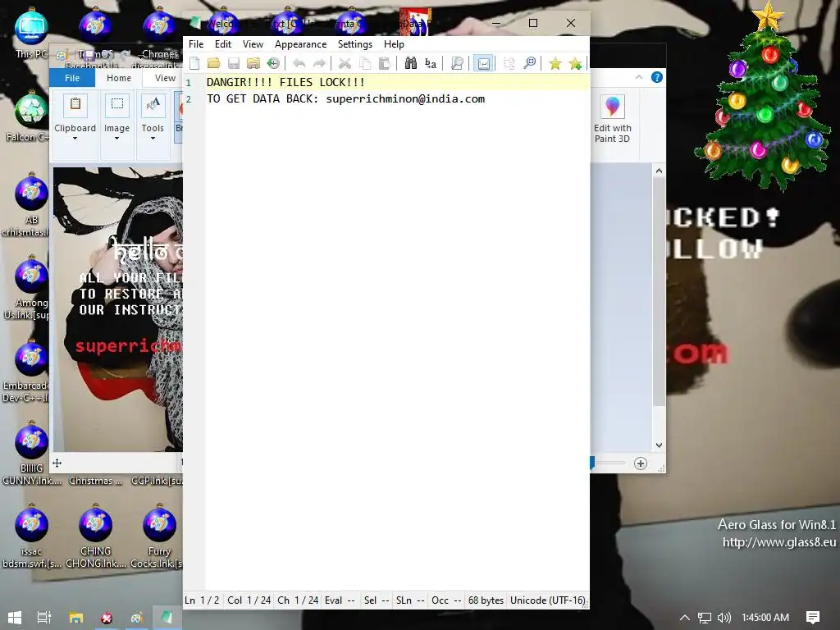The height and width of the screenshot is (630, 840).
Task: Click the magnifier-on-page zoom icon
Action: pos(457,63)
